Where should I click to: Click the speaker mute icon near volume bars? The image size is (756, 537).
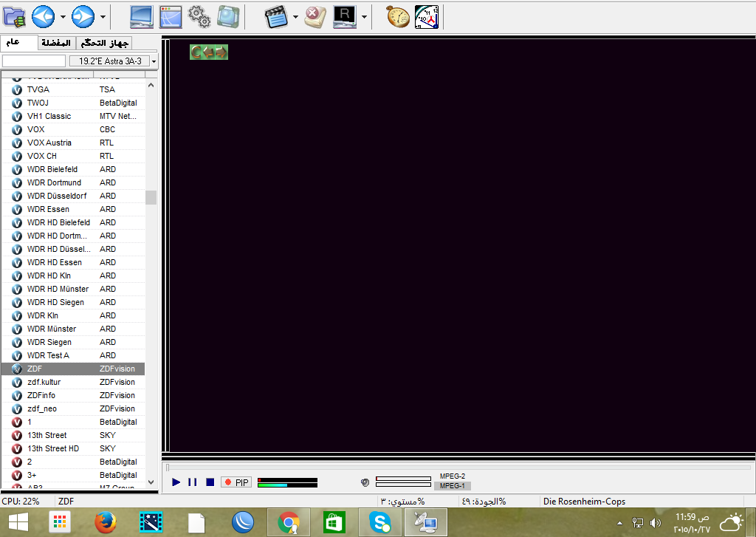[x=365, y=482]
